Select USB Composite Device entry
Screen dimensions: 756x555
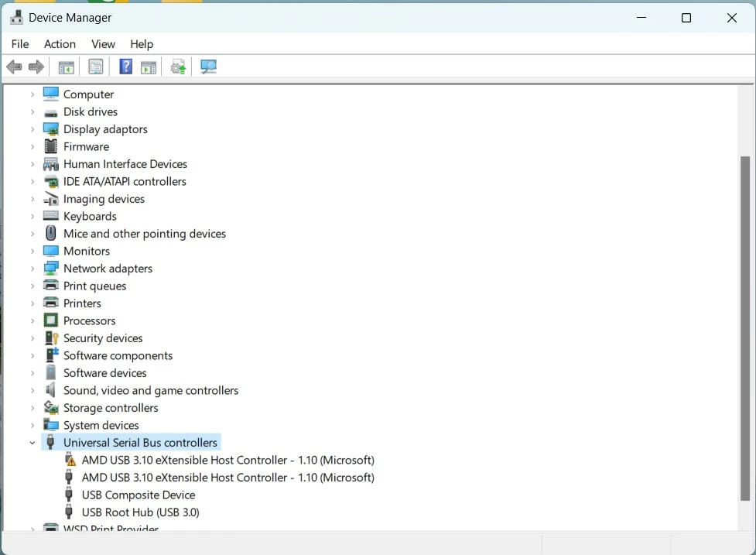coord(139,495)
